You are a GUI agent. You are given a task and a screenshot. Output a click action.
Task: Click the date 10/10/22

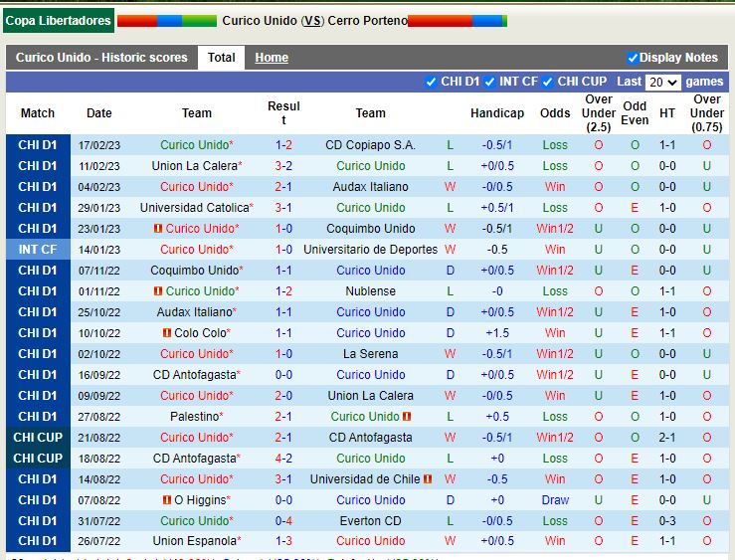pos(98,333)
